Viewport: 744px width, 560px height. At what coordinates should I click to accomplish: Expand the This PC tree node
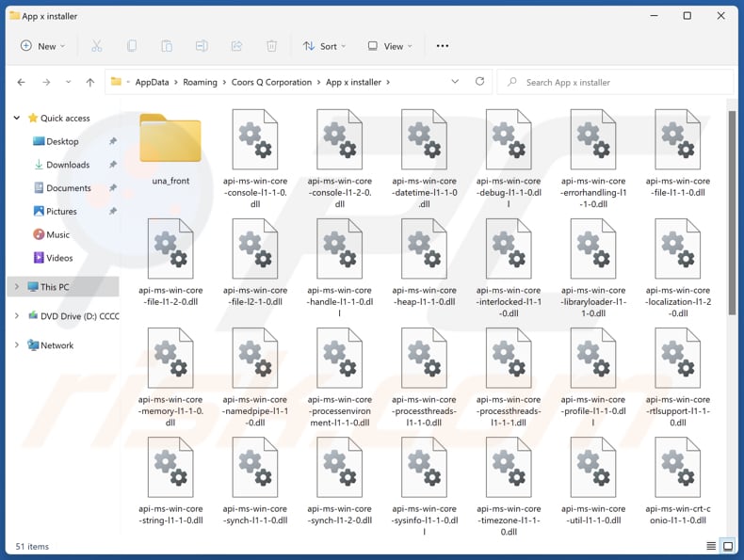coord(16,287)
